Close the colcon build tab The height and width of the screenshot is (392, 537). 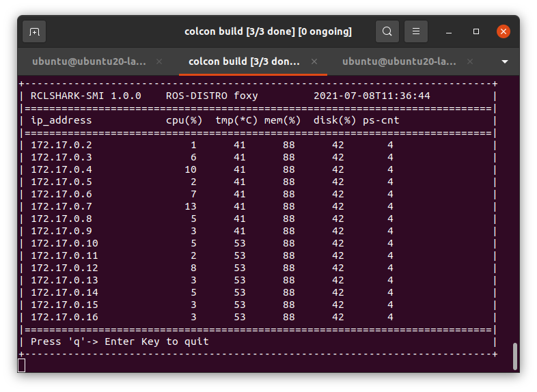pos(314,61)
